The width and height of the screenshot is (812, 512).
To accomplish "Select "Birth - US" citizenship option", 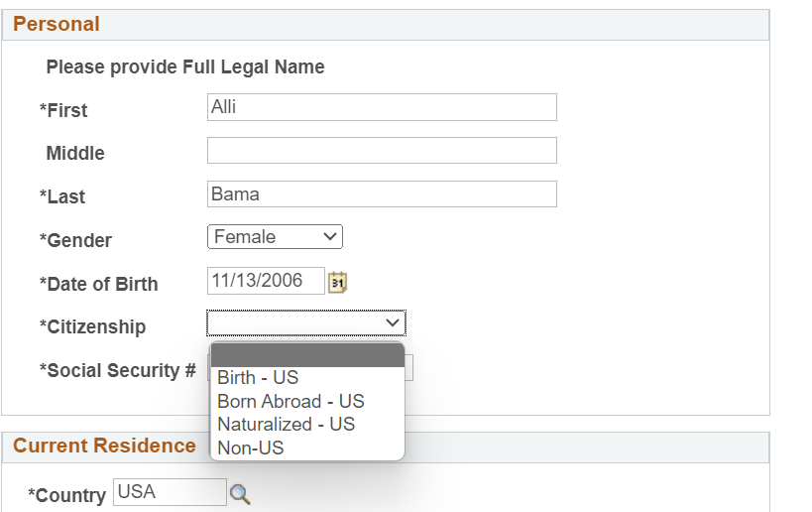I will click(258, 378).
